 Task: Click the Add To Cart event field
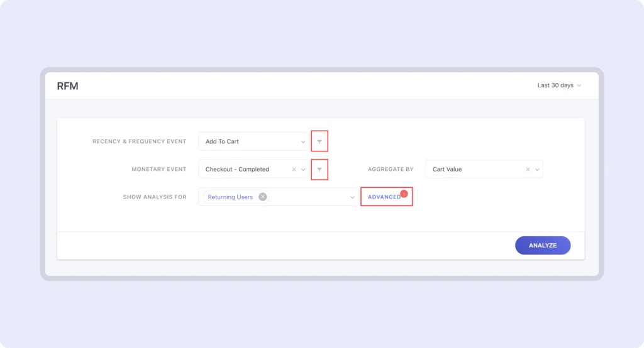point(248,142)
